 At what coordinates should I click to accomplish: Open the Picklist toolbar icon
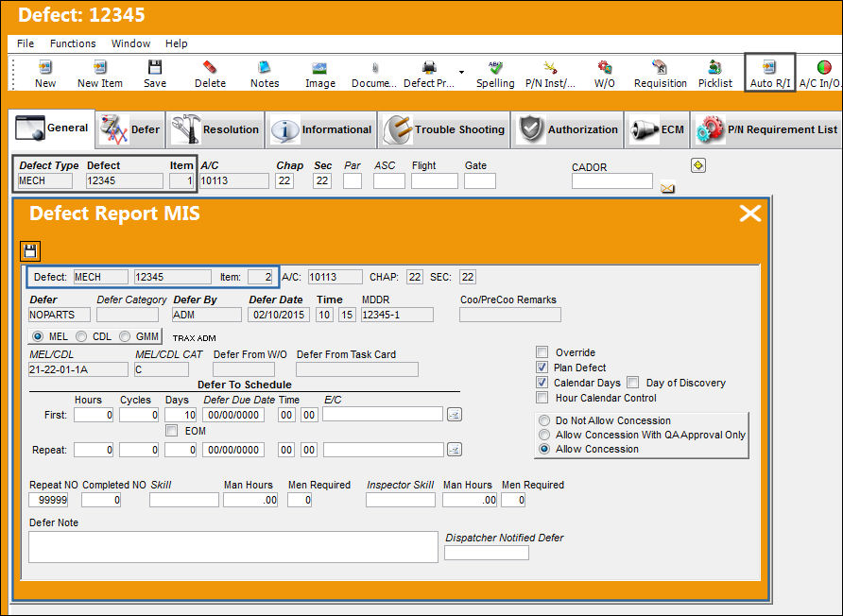715,67
